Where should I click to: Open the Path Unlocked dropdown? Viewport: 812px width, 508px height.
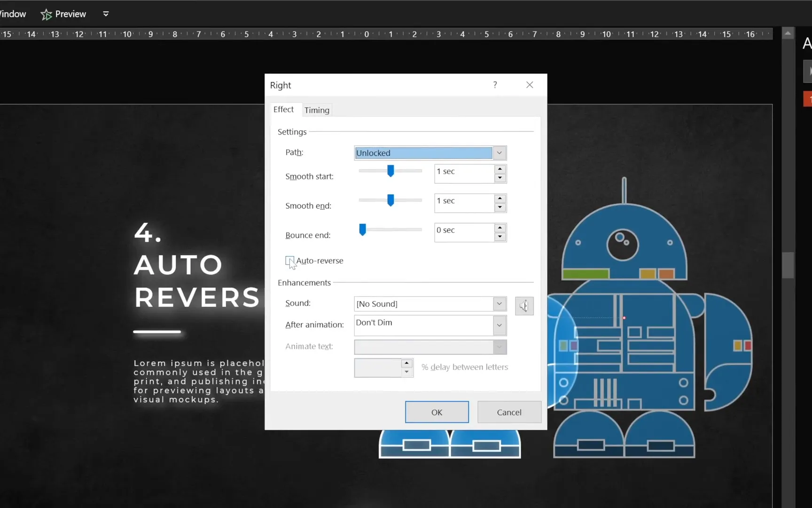[500, 153]
